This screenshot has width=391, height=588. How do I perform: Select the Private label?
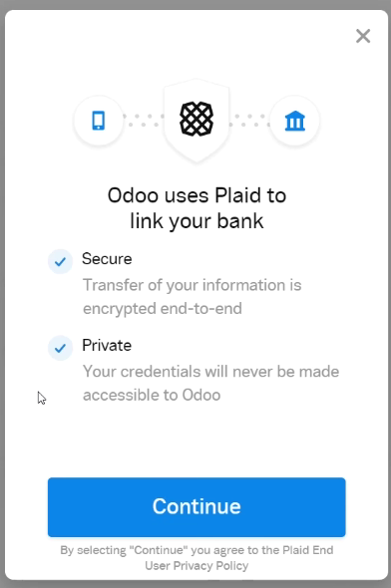tap(107, 346)
